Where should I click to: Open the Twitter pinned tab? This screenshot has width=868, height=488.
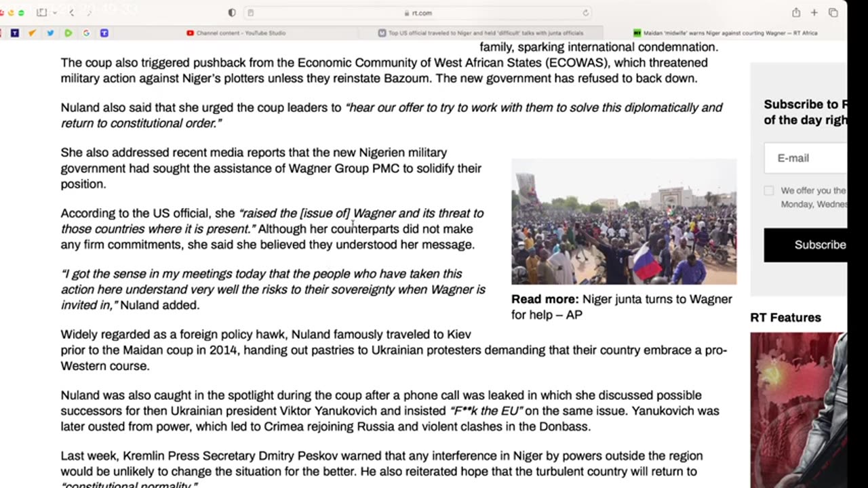[50, 33]
